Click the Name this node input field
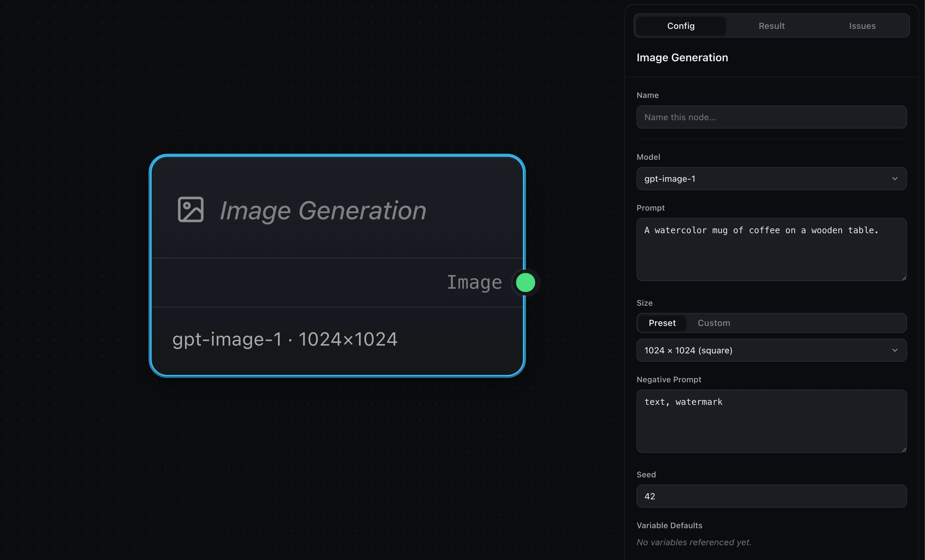The image size is (925, 560). (772, 117)
